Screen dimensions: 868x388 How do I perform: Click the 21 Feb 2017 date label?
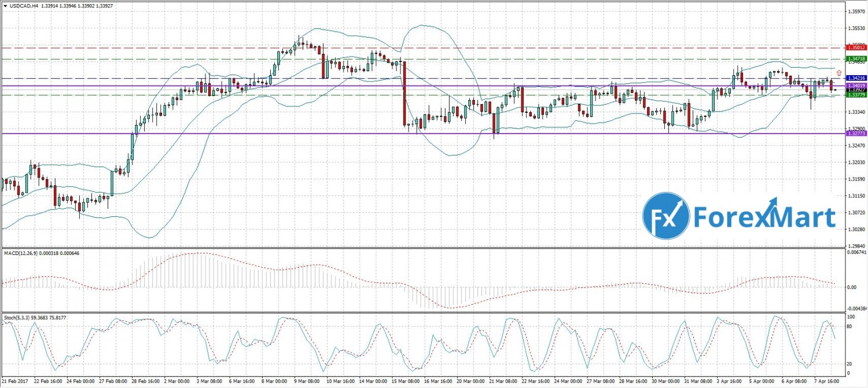click(13, 383)
